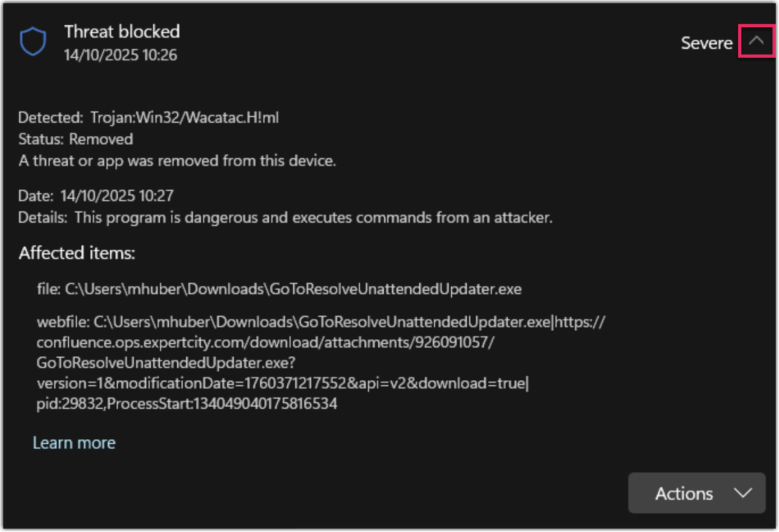The image size is (779, 532).
Task: Click the 14/10/2025 10:26 timestamp under the heading
Action: point(121,55)
